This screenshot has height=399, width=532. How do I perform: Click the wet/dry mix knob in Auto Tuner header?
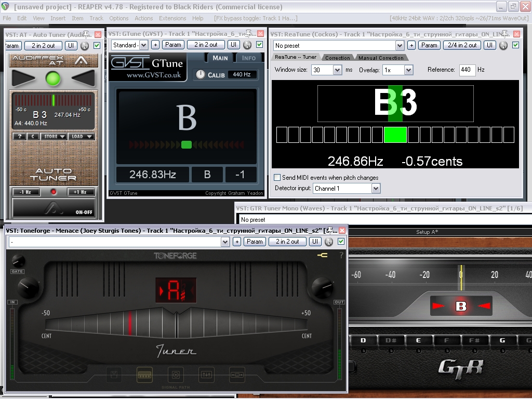click(85, 46)
